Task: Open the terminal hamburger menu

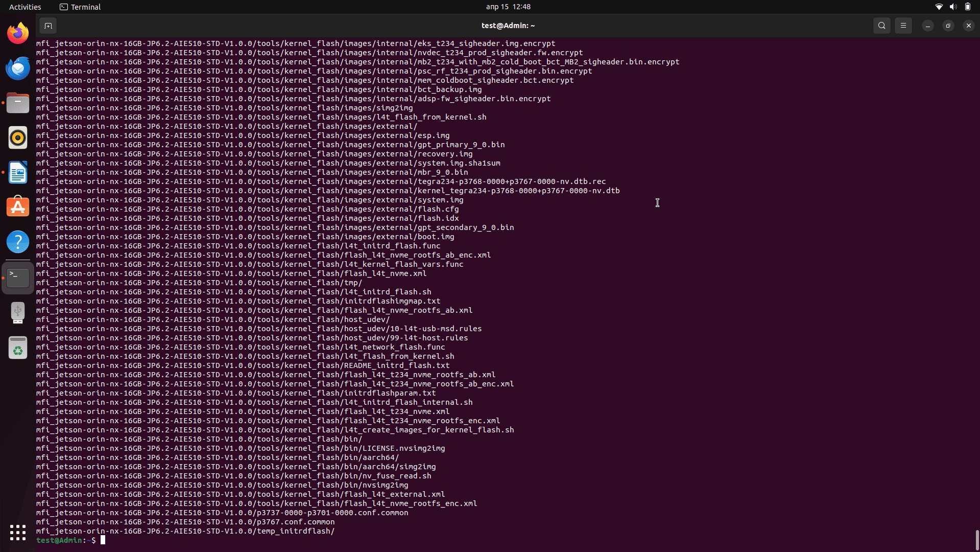Action: (x=903, y=26)
